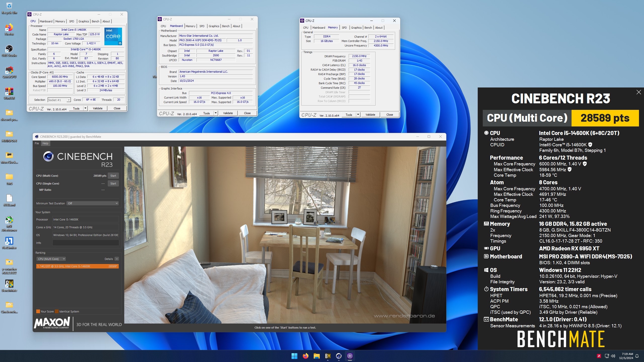Launch MSI Afterburner desktop icon
The height and width of the screenshot is (362, 644).
(x=9, y=223)
